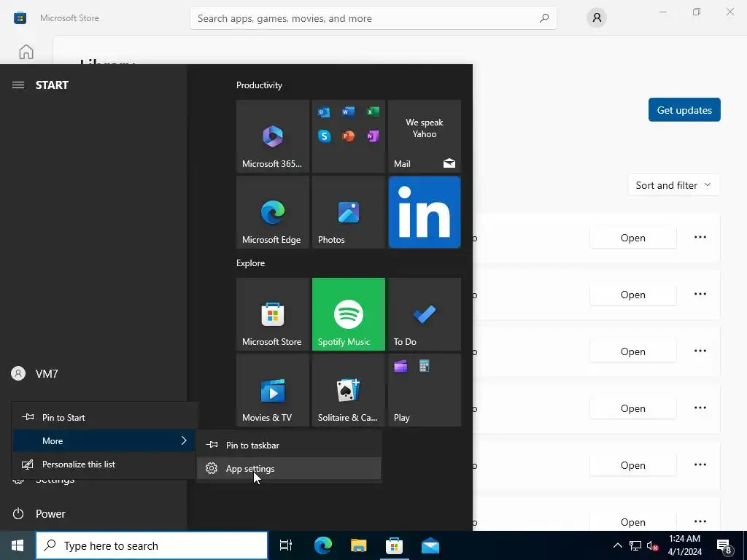Open File Explorer from the taskbar
Image resolution: width=747 pixels, height=560 pixels.
[358, 545]
